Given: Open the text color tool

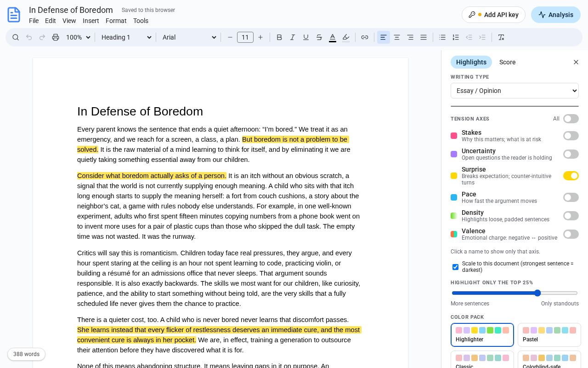Looking at the screenshot, I should tap(333, 37).
